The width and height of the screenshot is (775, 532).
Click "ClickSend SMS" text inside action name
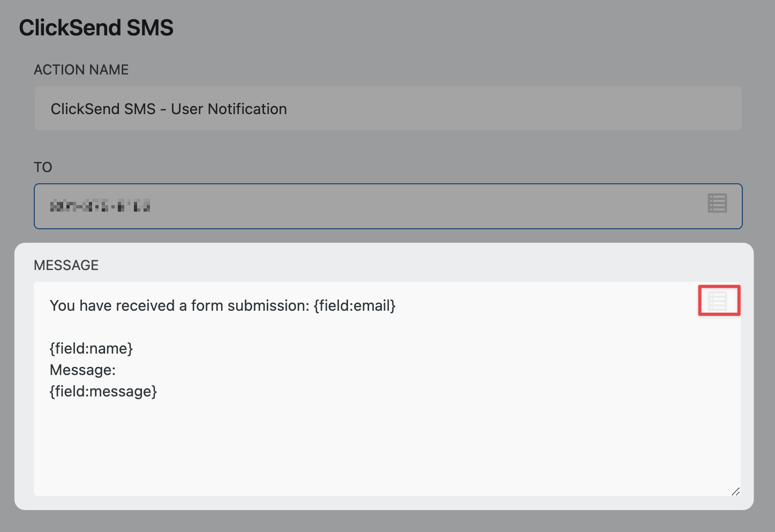point(103,109)
